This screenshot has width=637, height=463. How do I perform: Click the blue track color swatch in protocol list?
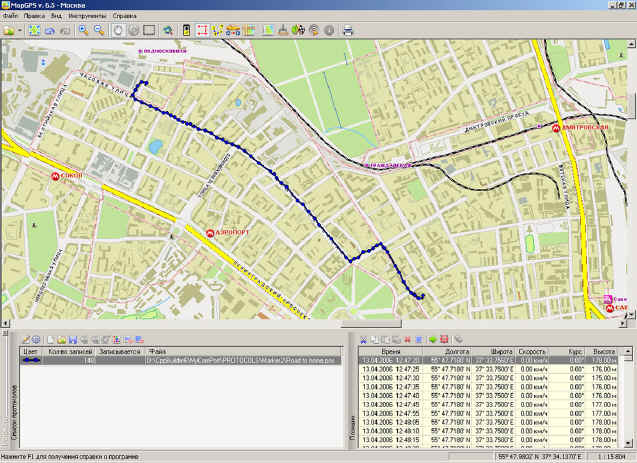click(33, 361)
